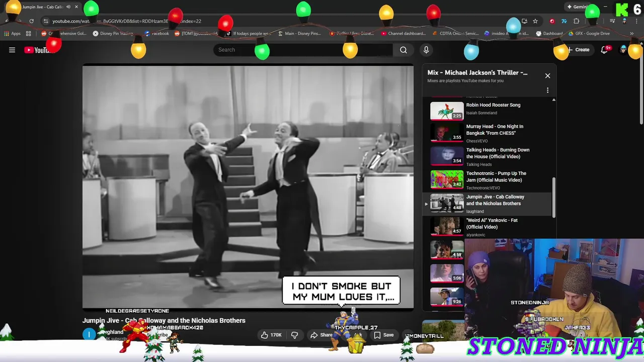Open the invideo AI bookmark
644x362 pixels.
[507, 34]
